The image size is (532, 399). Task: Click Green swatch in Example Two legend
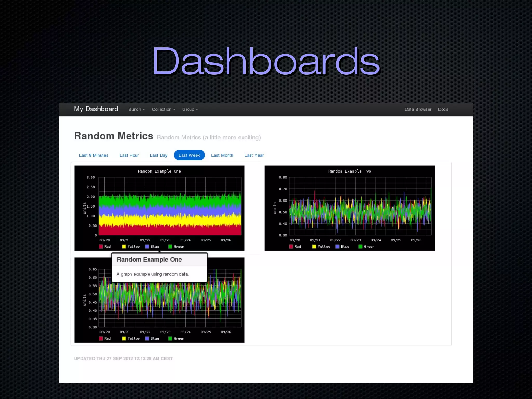[x=360, y=247]
